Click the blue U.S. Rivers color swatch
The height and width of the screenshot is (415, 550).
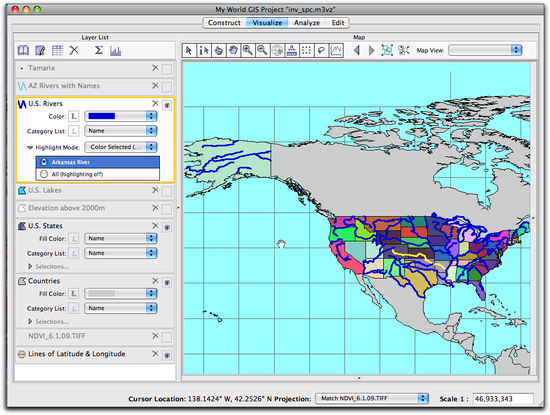pos(102,116)
